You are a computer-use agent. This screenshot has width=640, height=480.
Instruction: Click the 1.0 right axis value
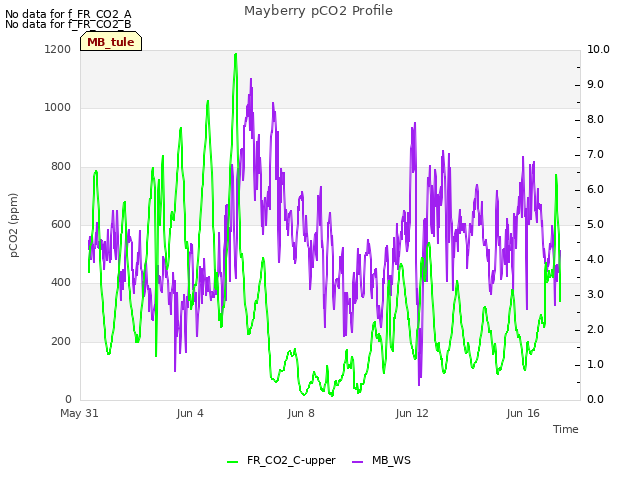pyautogui.click(x=596, y=365)
